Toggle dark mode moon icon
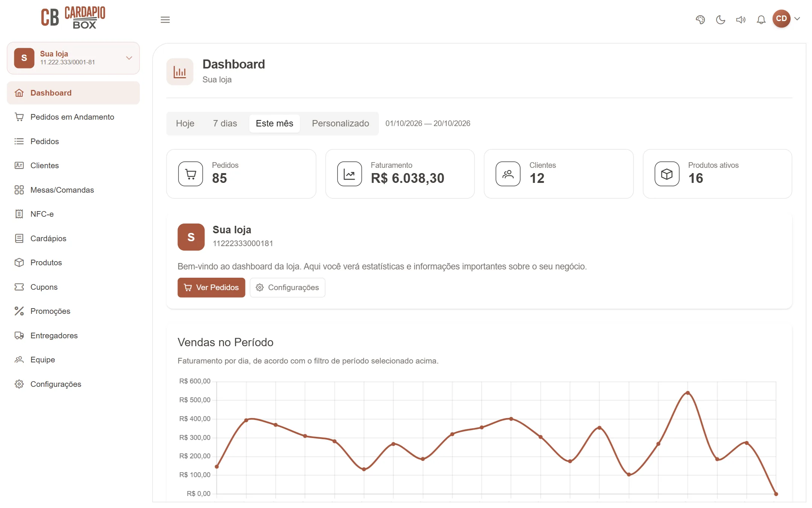Viewport: 812px width, 508px height. pyautogui.click(x=720, y=20)
